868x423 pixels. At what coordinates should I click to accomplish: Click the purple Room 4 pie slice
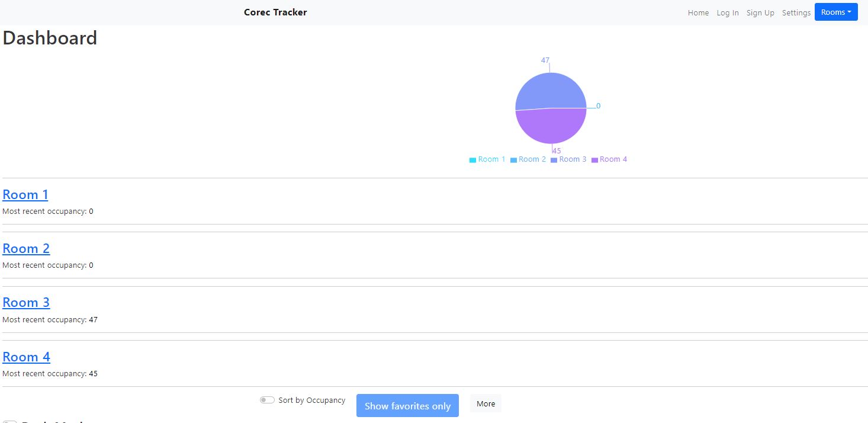tap(551, 127)
